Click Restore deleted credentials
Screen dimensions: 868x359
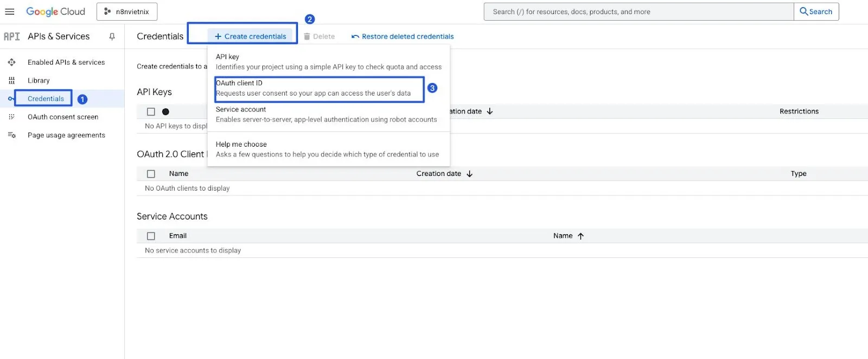pos(403,36)
